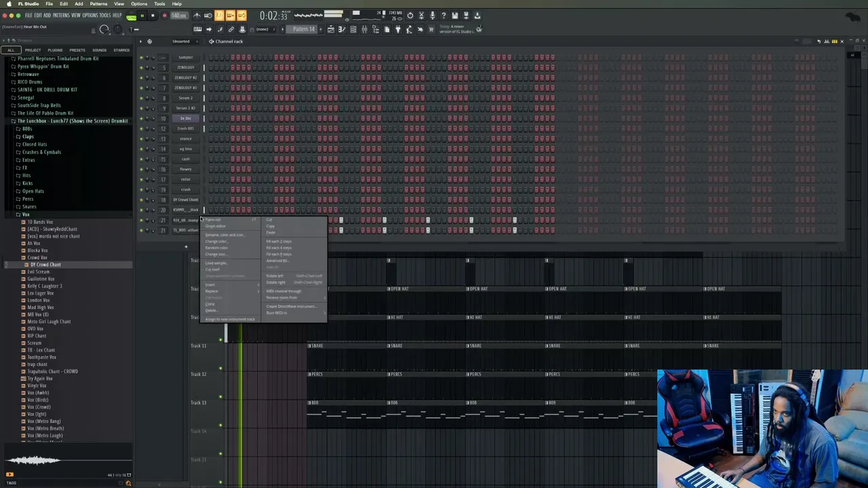
Task: Click the microphone one-click recording icon
Action: [433, 16]
